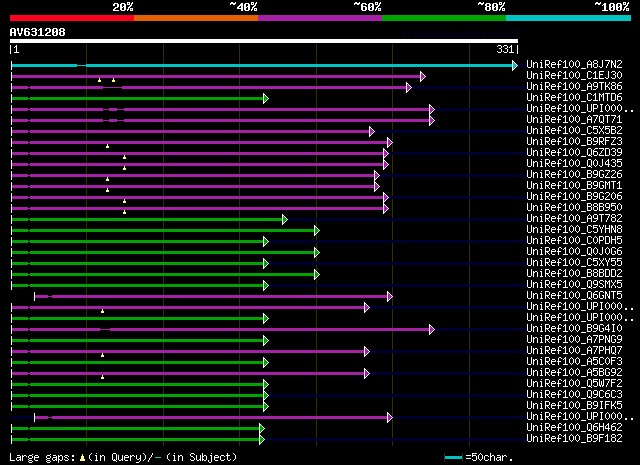Click the UniRef100_B8BDD2 label
The image size is (640, 465).
(574, 274)
